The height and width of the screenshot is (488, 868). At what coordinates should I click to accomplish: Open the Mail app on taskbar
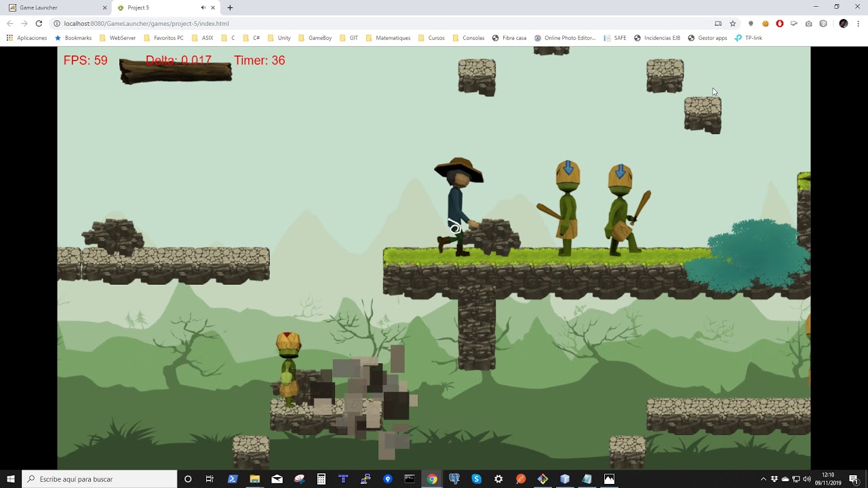pyautogui.click(x=277, y=479)
